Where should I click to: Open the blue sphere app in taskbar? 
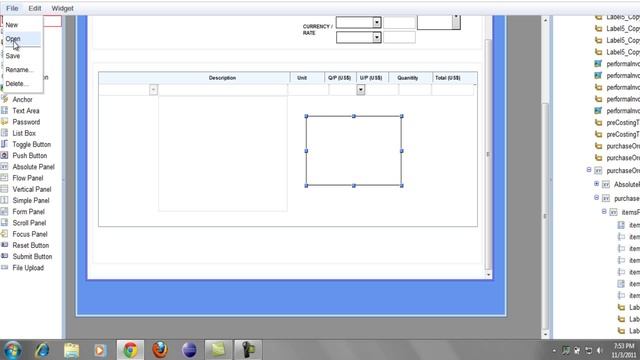(x=189, y=350)
